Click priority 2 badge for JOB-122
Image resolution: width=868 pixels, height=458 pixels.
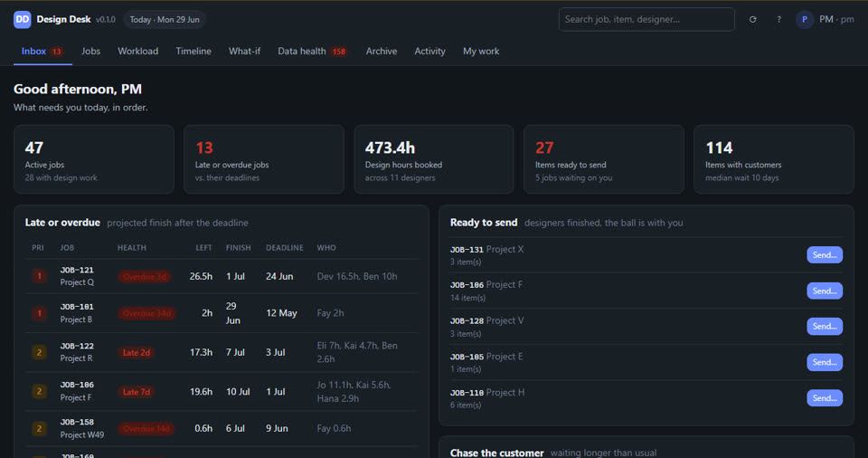click(x=39, y=352)
